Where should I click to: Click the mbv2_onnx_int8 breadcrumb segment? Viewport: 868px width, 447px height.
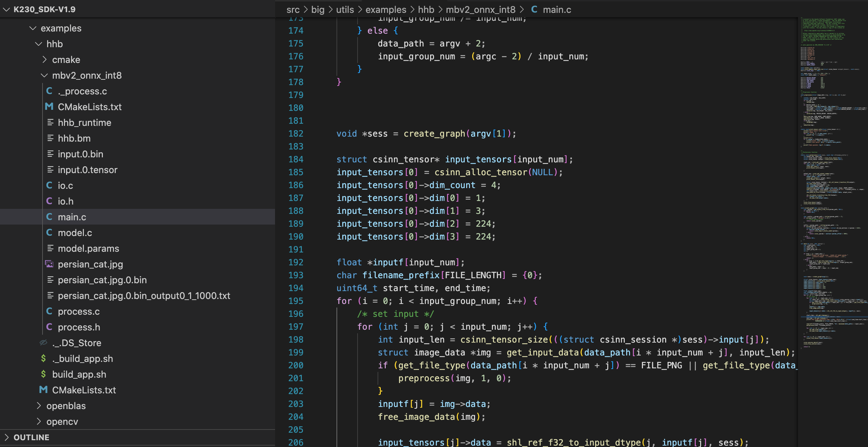click(480, 10)
